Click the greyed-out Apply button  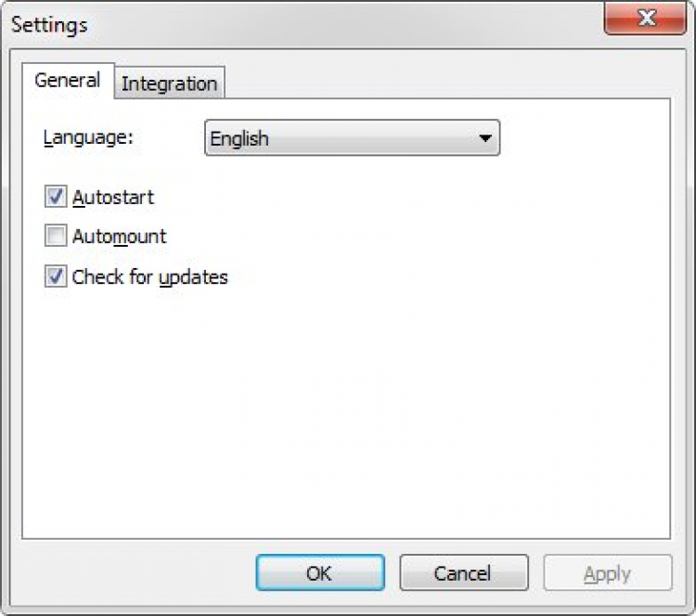[607, 573]
